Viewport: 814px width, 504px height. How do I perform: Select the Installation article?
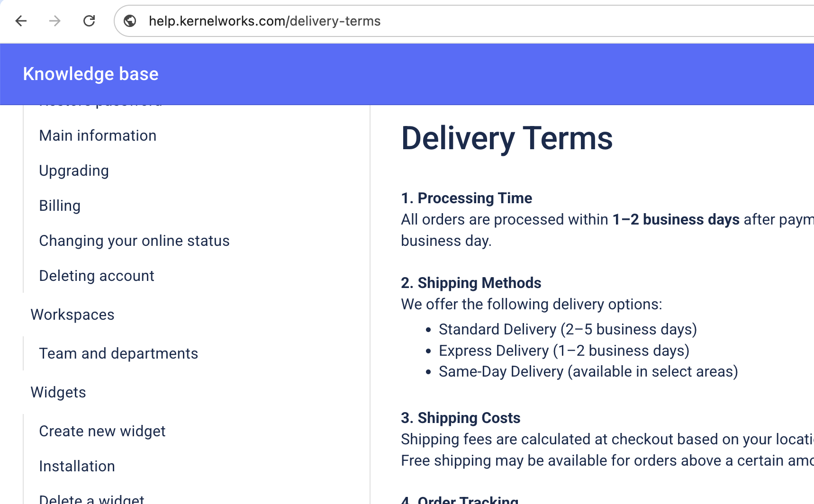coord(77,466)
